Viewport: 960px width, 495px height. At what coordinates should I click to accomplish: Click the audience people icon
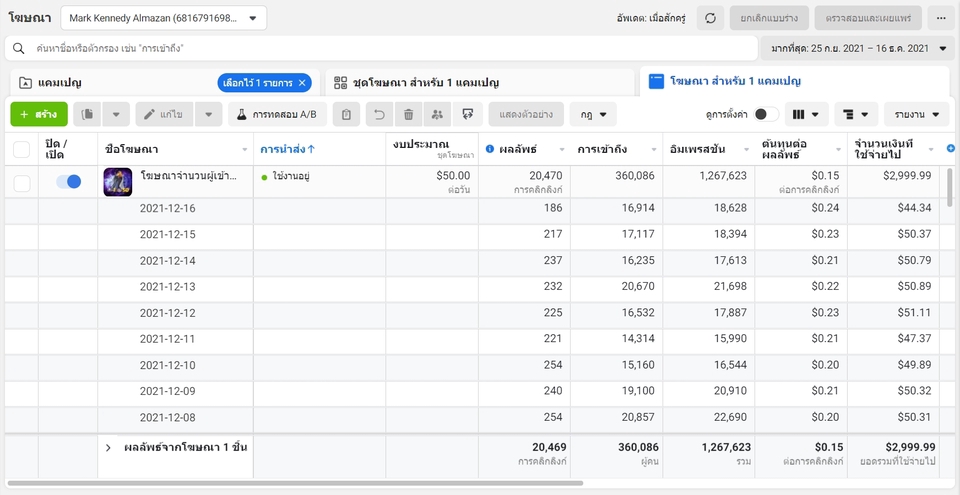[x=437, y=115]
